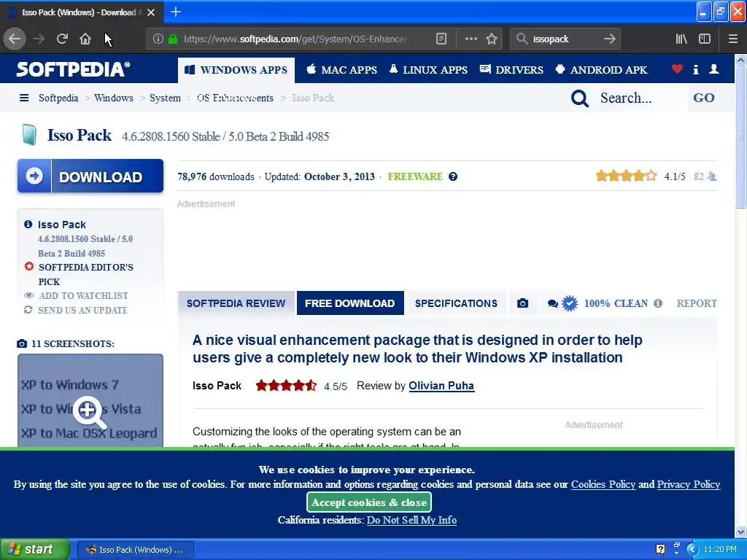
Task: Go to Windows breadcrumb link
Action: tap(113, 98)
